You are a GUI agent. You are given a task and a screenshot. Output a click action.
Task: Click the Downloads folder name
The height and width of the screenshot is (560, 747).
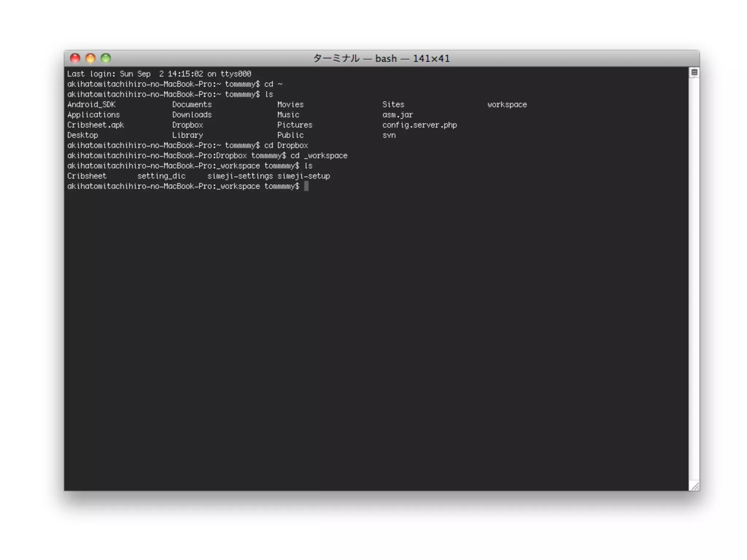192,115
